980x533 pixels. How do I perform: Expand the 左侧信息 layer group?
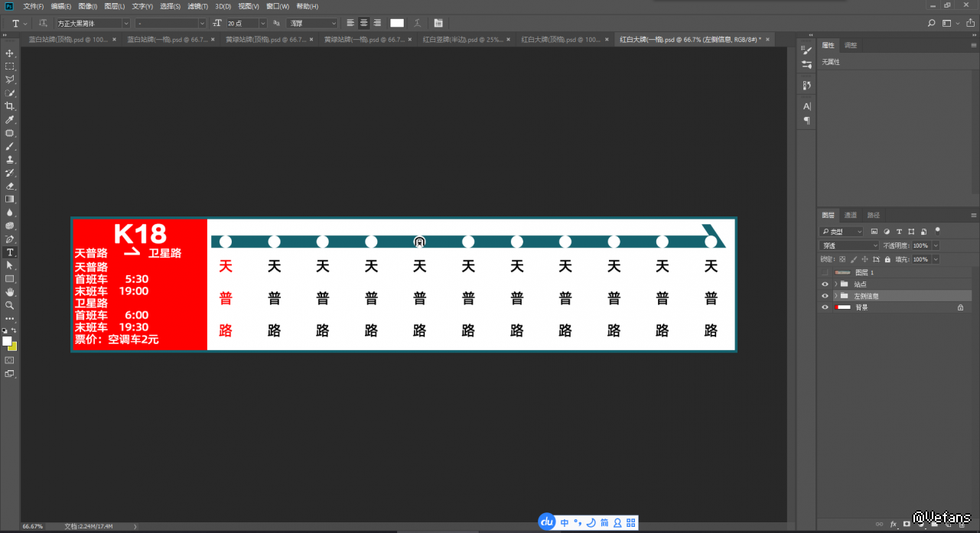(x=835, y=296)
